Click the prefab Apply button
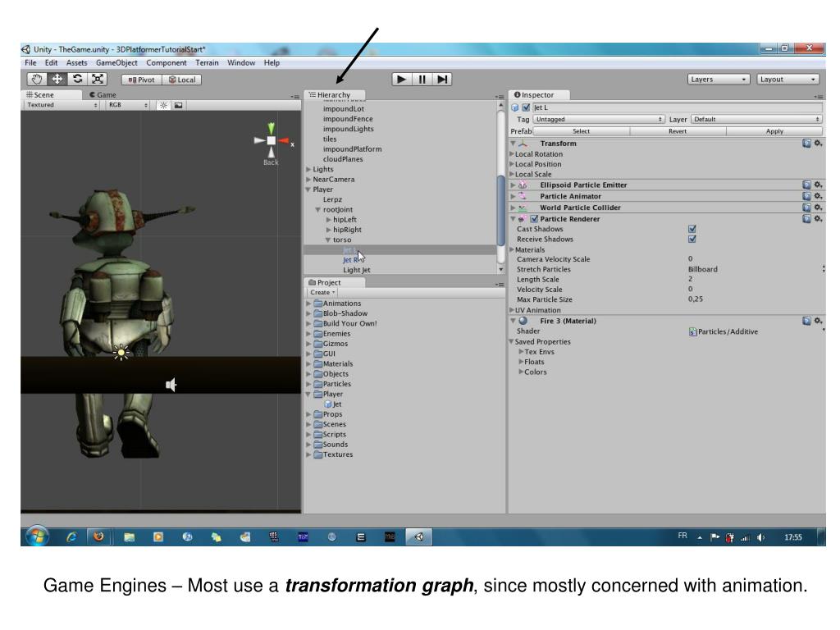 pos(774,131)
